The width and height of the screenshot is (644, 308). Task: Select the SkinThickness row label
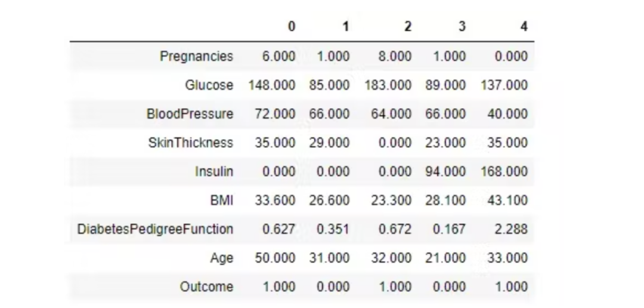(191, 143)
